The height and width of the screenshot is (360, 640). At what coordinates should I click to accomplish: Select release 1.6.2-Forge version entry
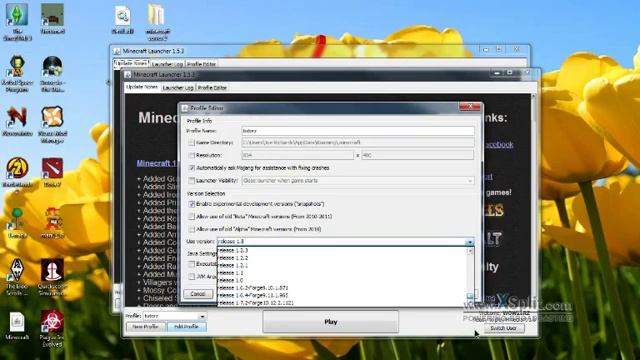342,288
